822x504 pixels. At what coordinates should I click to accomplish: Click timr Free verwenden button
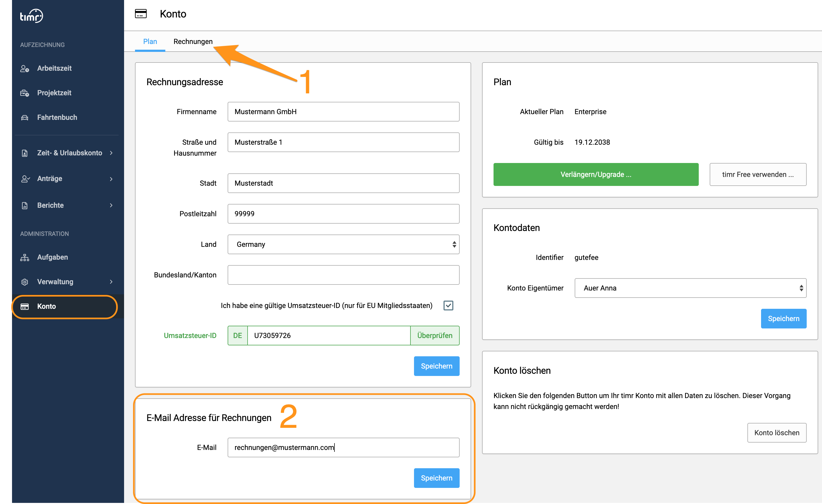(x=758, y=174)
